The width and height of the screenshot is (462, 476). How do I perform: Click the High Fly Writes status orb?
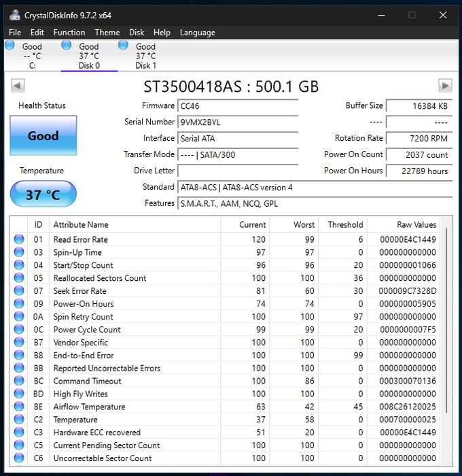click(x=19, y=394)
